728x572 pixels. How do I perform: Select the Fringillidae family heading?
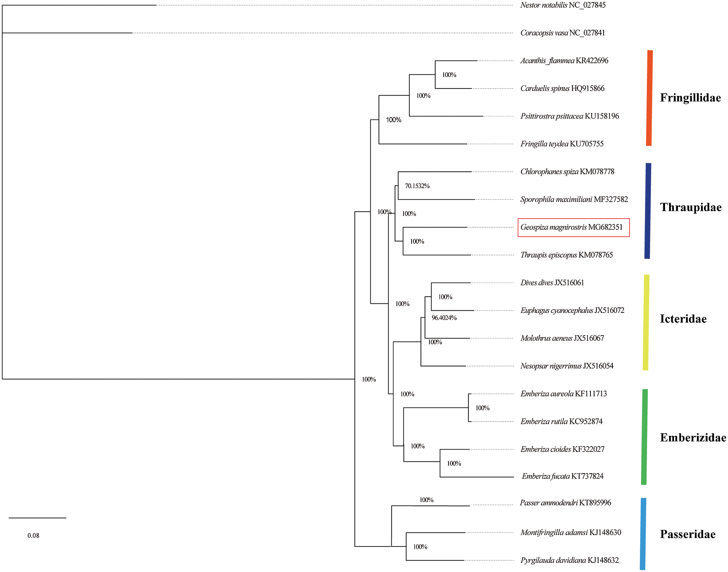point(690,98)
